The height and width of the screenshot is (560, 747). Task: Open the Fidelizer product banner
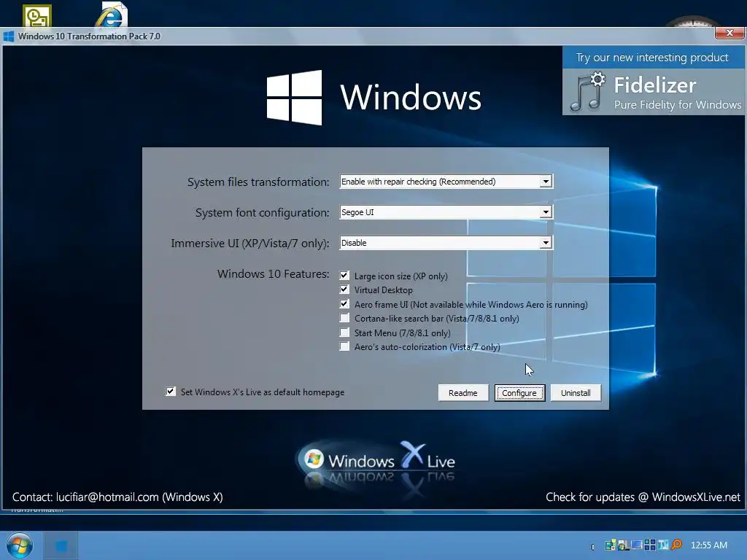click(x=653, y=91)
